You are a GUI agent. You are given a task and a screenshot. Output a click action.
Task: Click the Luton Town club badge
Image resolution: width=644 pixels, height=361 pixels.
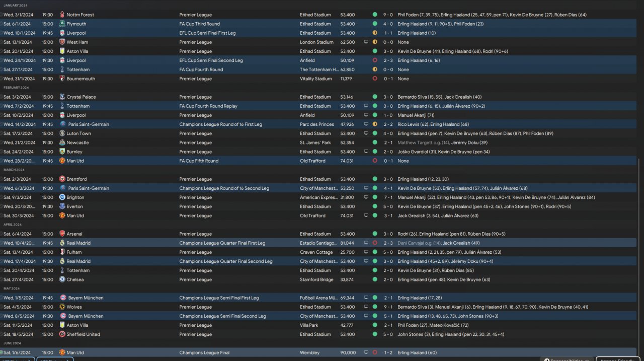point(62,133)
